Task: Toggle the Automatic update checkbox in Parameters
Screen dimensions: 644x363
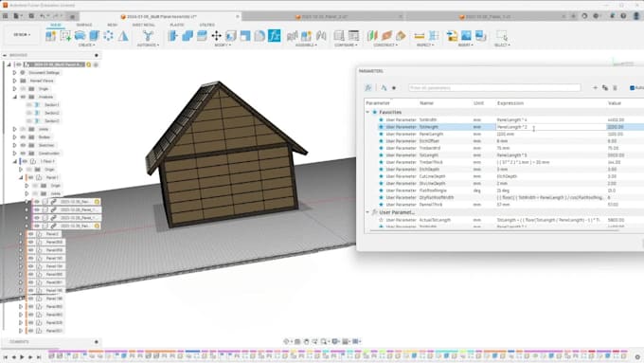Action: click(x=632, y=87)
